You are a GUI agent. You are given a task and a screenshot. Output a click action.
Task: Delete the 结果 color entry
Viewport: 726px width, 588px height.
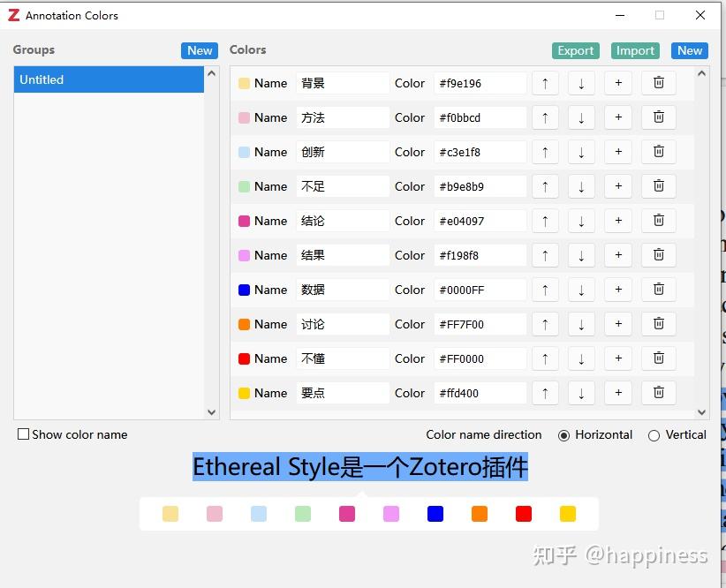(658, 254)
